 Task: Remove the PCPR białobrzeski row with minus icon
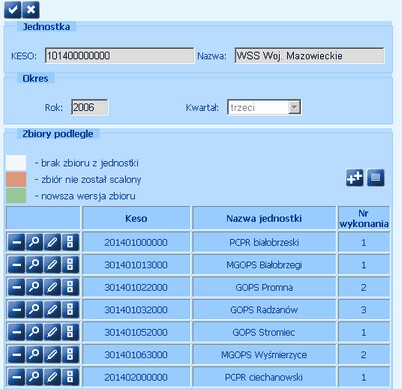click(16, 242)
